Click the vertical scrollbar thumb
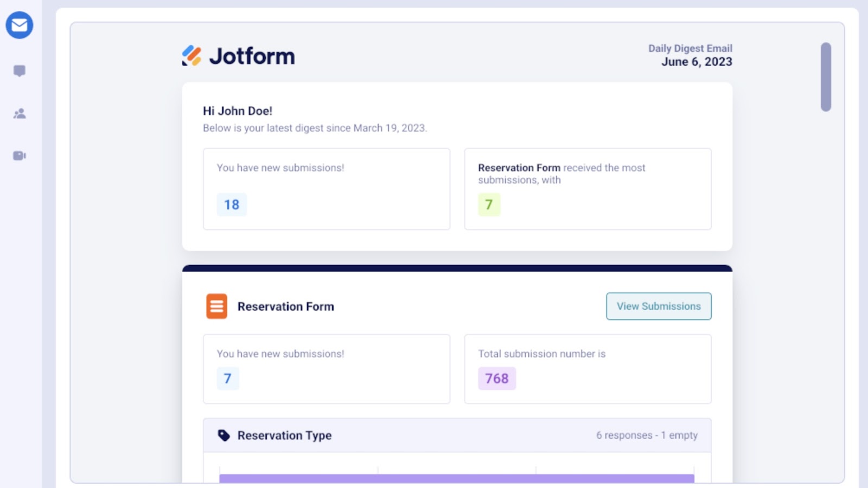 click(x=826, y=77)
